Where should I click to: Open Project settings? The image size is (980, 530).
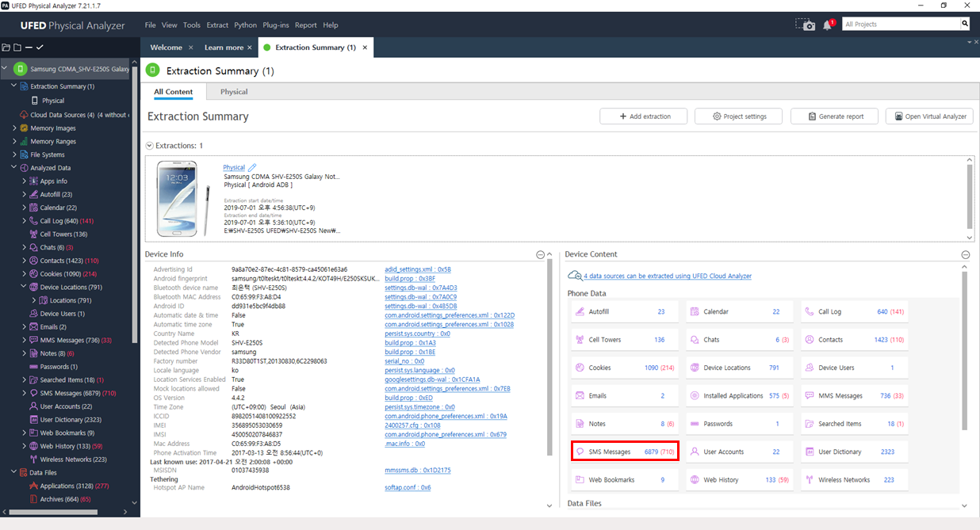click(739, 116)
